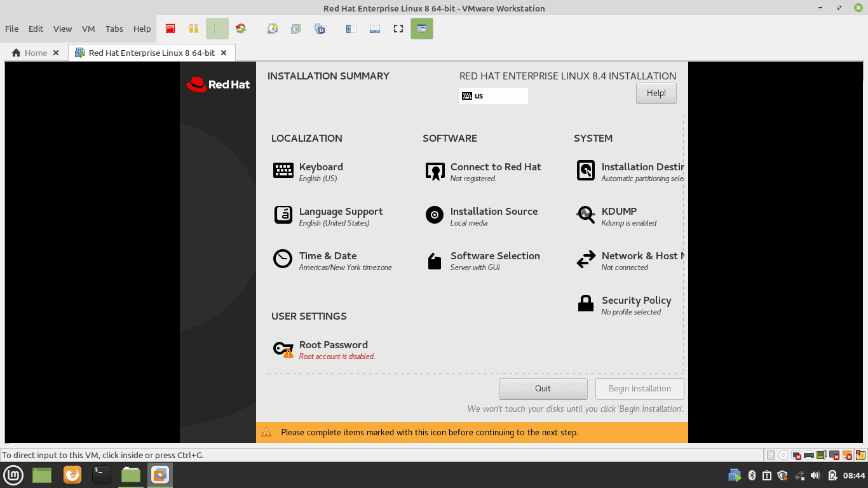Click the Revert to snapshot toolbar icon
868x488 pixels.
tap(296, 29)
